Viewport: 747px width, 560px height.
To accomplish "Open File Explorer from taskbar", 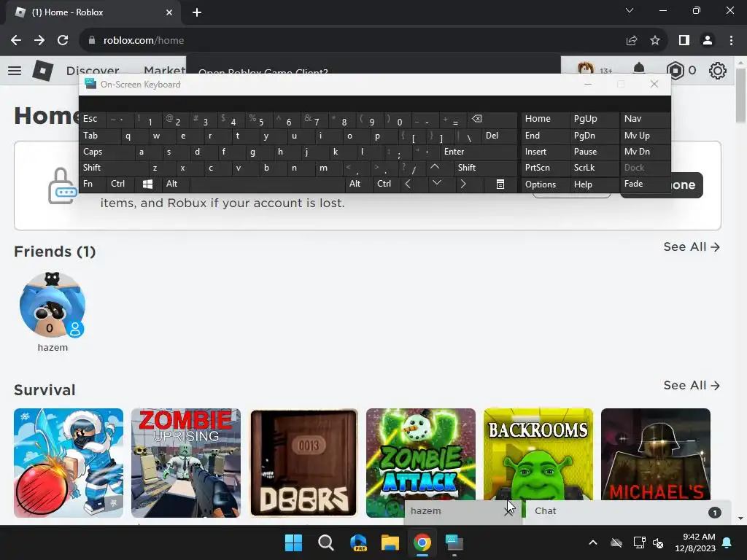I will tap(390, 542).
